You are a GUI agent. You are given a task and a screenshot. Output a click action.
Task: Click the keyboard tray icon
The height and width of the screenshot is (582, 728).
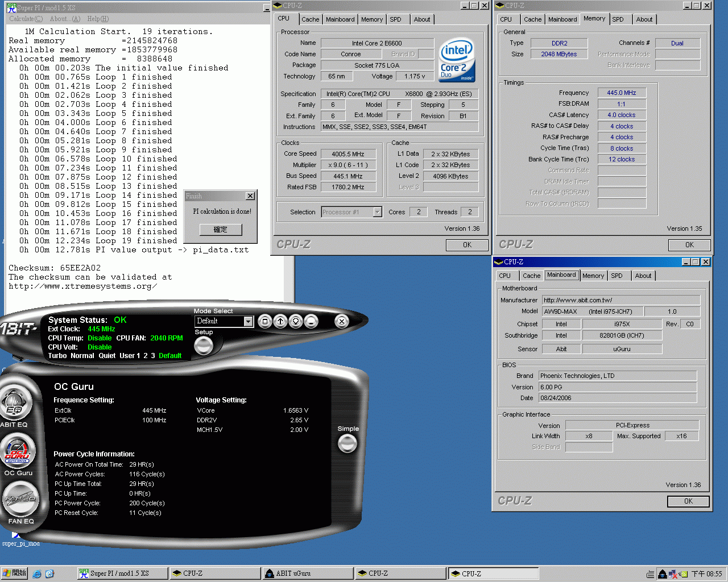click(651, 574)
